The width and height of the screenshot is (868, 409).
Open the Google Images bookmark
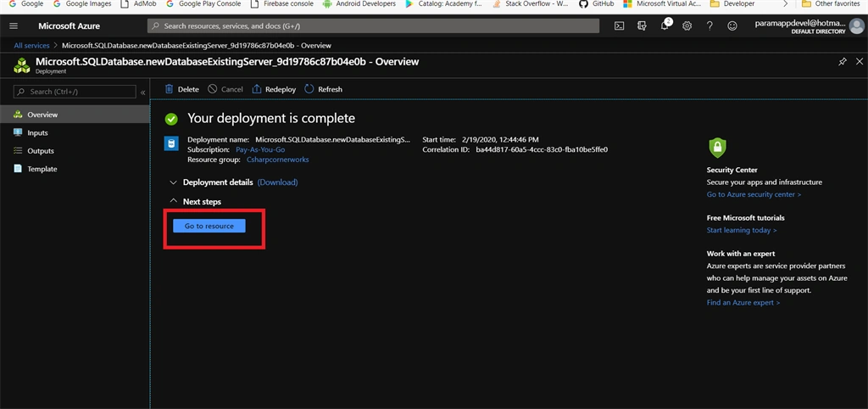pyautogui.click(x=82, y=4)
